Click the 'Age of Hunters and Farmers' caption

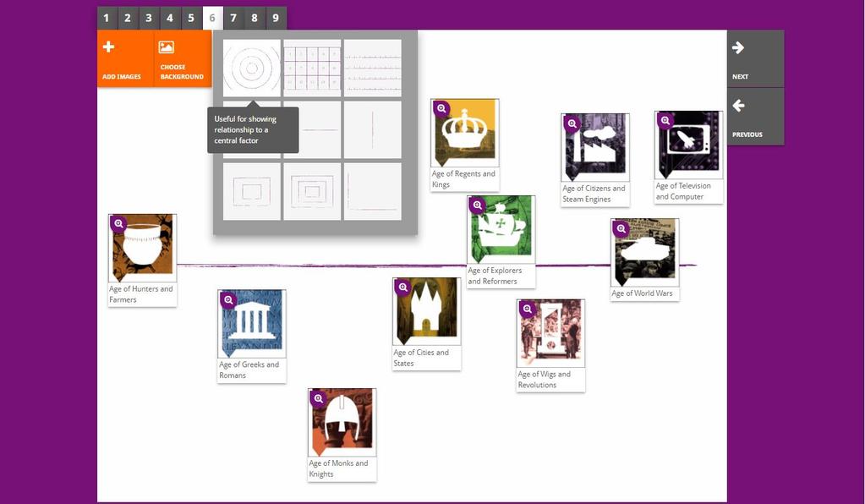[140, 294]
